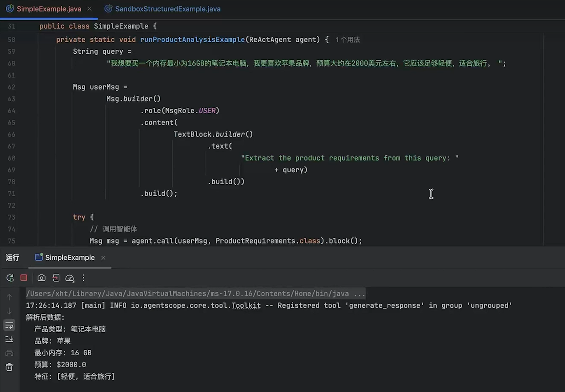Open the run toolbar more options menu
The width and height of the screenshot is (565, 392).
(x=83, y=278)
